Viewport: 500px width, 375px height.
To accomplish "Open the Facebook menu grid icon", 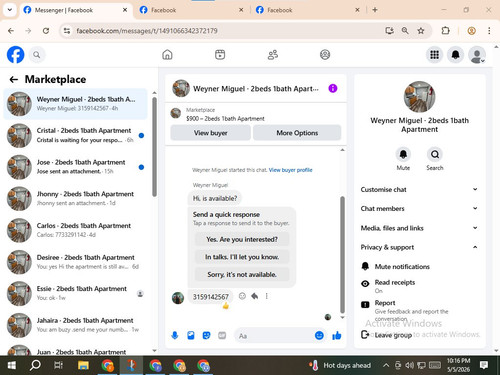I will pyautogui.click(x=434, y=55).
